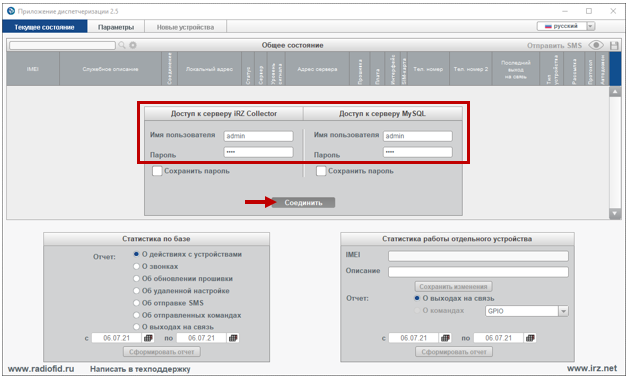Click Последний выход на связь header
This screenshot has width=628, height=377.
pos(516,69)
